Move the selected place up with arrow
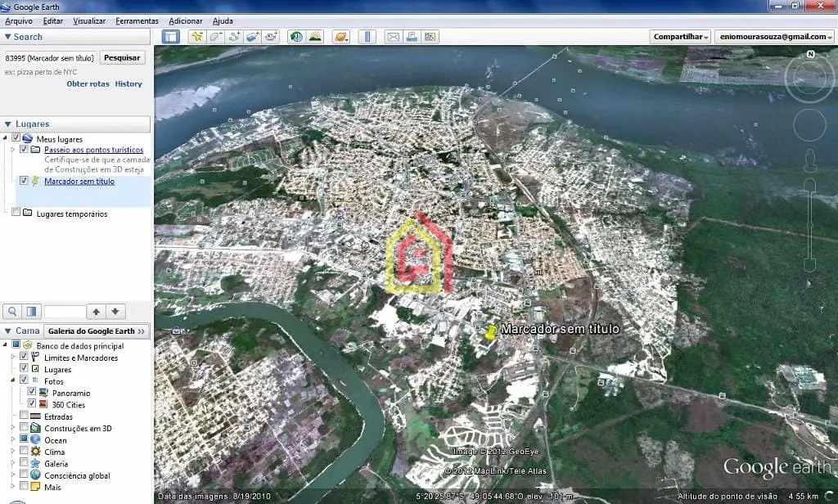 (97, 311)
